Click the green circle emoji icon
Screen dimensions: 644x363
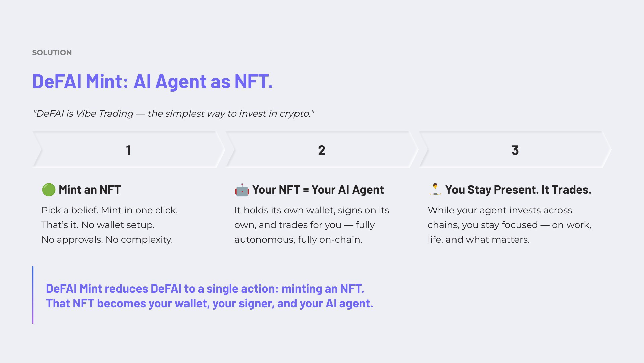point(49,190)
